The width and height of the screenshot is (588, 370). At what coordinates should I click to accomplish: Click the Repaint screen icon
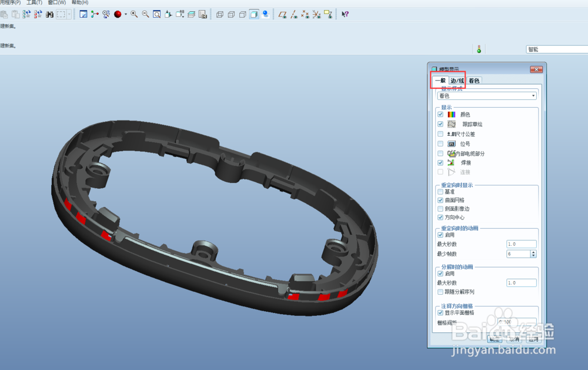[83, 14]
